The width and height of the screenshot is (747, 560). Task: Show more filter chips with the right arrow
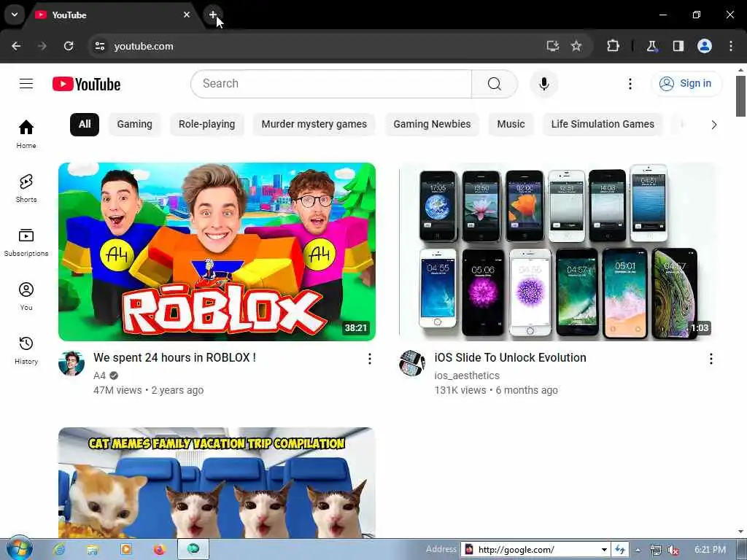pos(713,125)
